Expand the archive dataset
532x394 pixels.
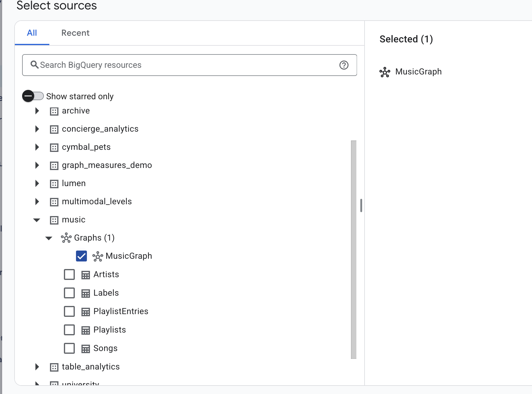point(37,111)
